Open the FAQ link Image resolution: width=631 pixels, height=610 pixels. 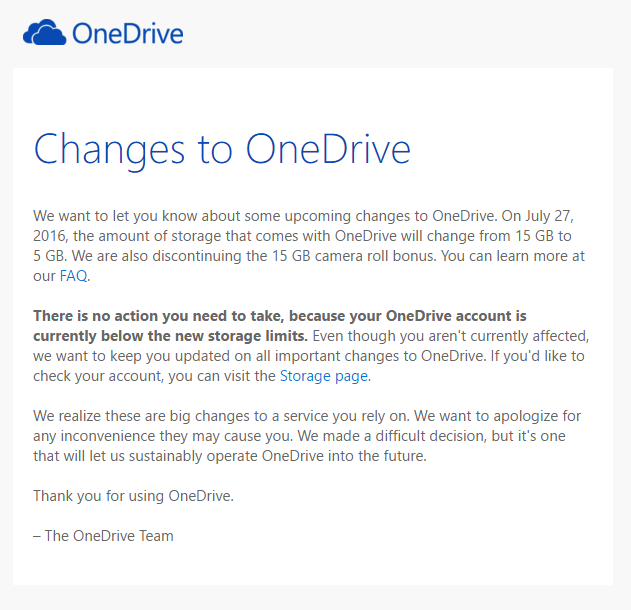[74, 276]
